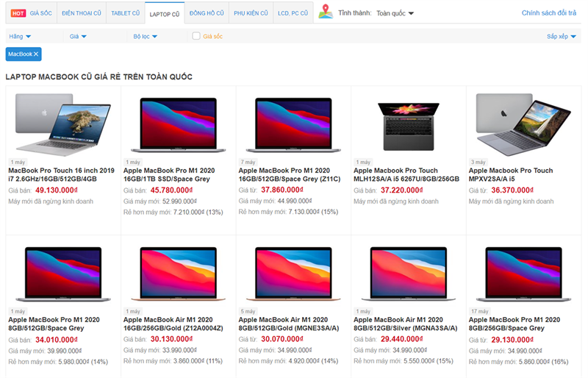Click the 7 máy stock badge

coord(248,163)
